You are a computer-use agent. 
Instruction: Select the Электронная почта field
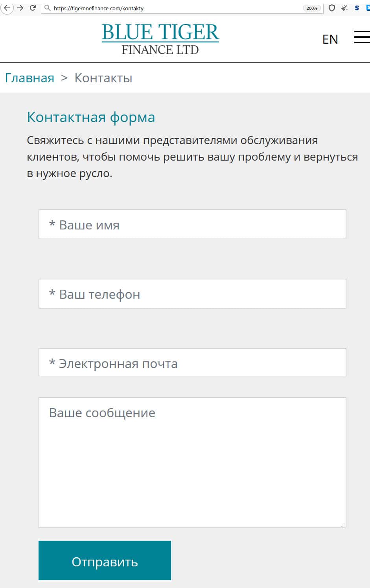coord(192,362)
